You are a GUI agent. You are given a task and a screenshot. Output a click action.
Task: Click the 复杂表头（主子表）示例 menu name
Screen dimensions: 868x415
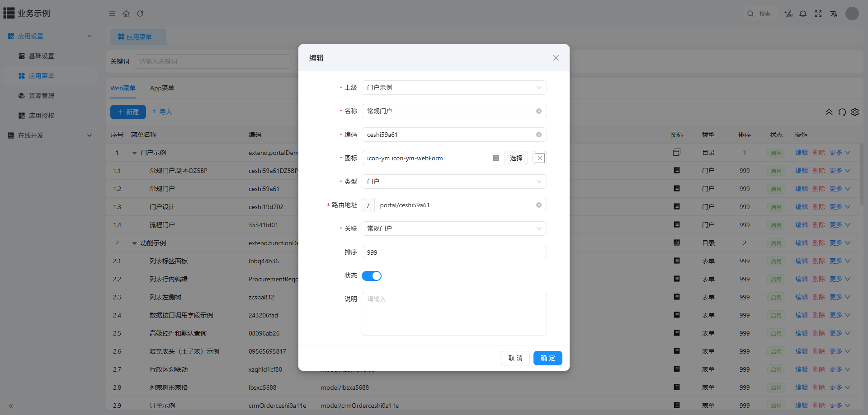click(x=184, y=351)
